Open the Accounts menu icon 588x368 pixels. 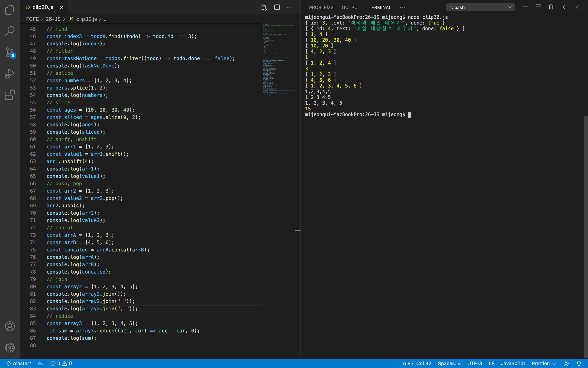click(10, 326)
